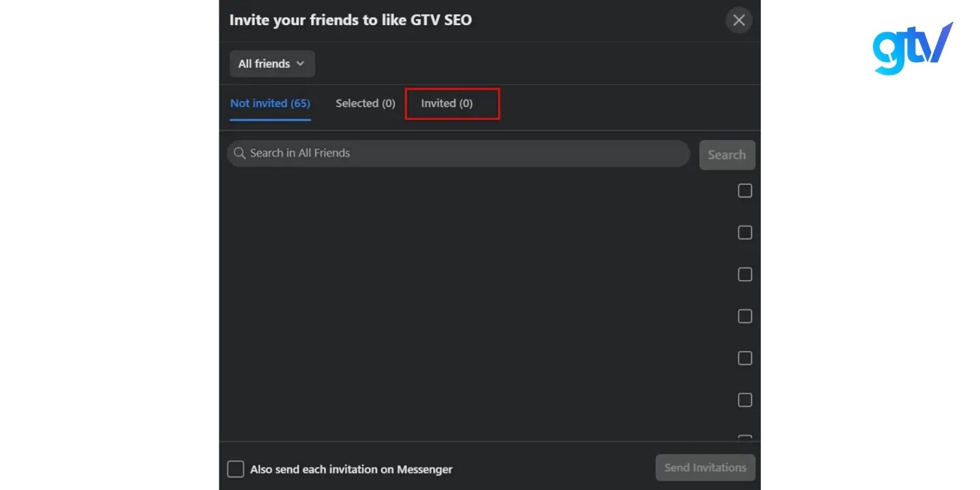Switch to the Not invited (65) tab
This screenshot has height=490, width=980.
[x=270, y=104]
